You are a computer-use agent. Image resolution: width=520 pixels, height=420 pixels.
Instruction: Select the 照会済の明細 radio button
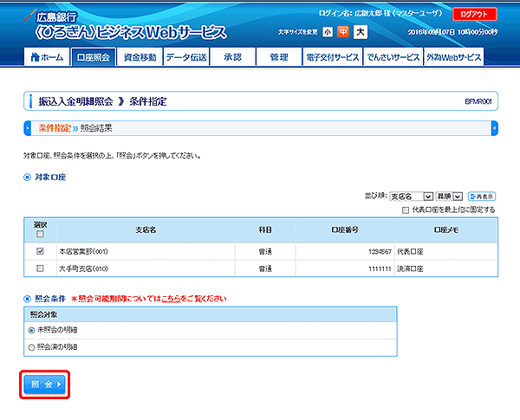click(31, 347)
